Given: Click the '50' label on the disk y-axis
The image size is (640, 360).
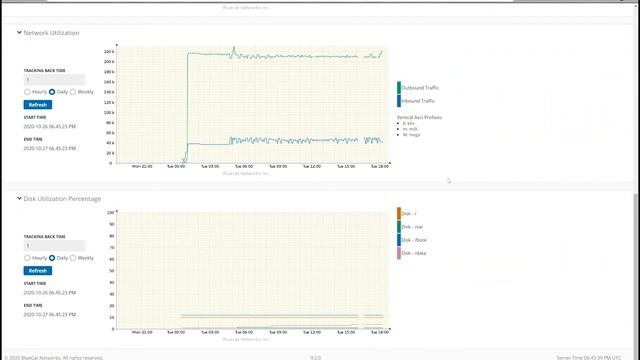Looking at the screenshot, I should (111, 271).
